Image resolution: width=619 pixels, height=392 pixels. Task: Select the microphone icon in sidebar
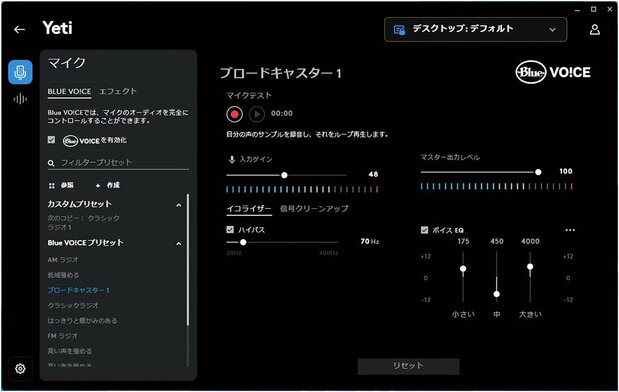[x=20, y=72]
